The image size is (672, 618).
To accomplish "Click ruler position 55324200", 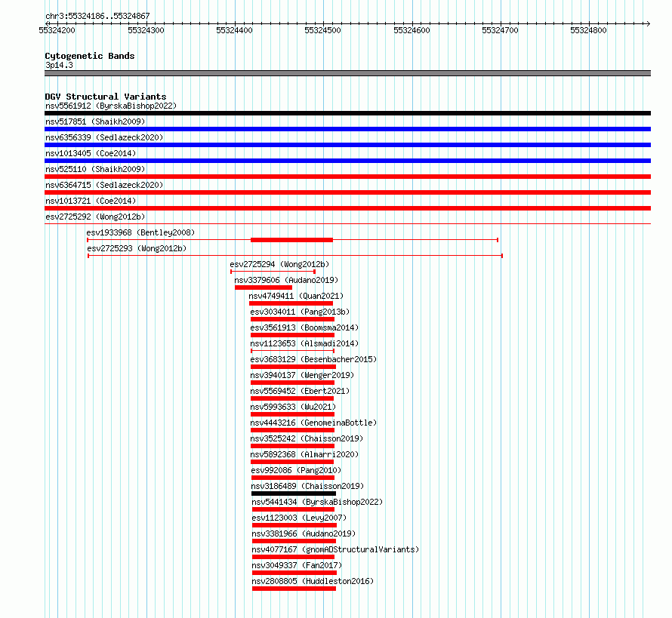I will 57,30.
